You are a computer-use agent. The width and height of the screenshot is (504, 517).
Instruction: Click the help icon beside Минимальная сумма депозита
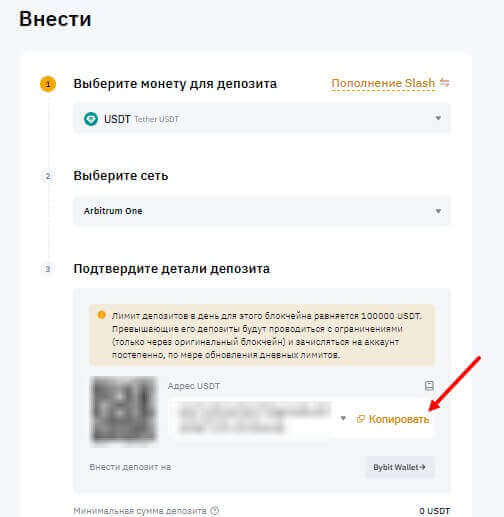(x=215, y=511)
